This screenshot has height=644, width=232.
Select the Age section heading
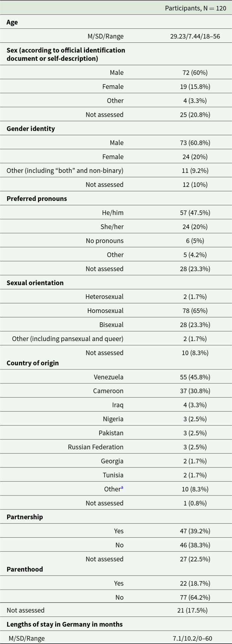click(x=12, y=22)
